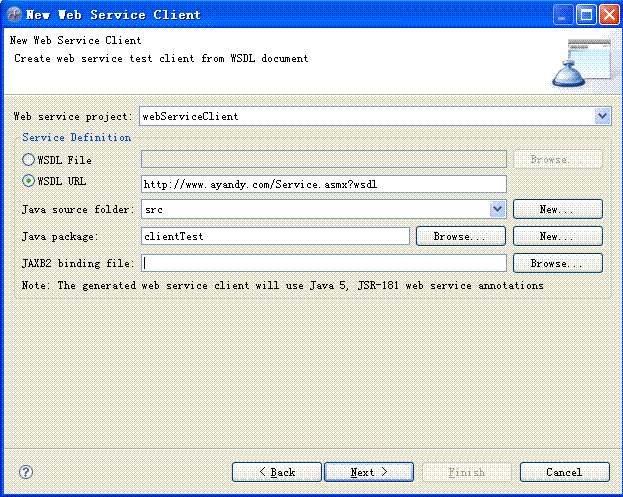The image size is (623, 497).
Task: Open the Web service project dropdown
Action: coord(602,116)
